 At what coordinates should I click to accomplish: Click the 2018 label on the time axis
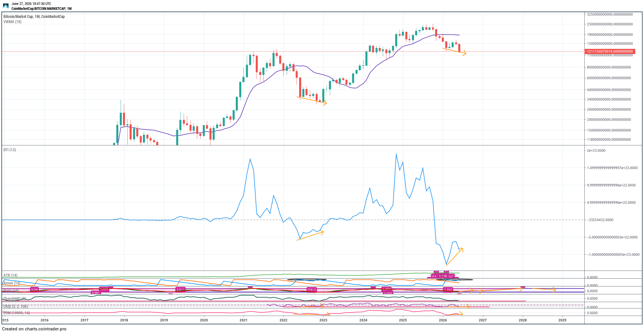click(124, 320)
